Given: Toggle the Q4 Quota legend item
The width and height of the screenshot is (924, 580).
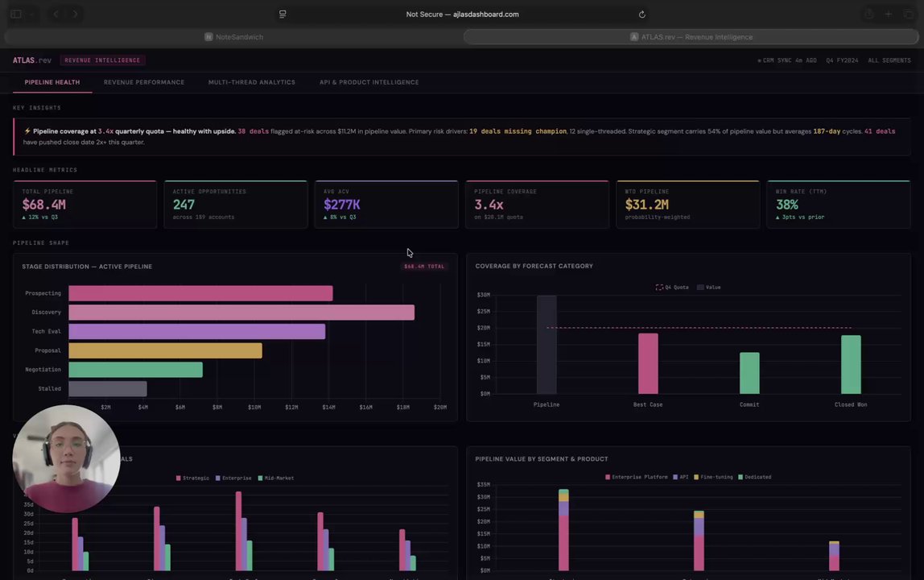Looking at the screenshot, I should [x=672, y=288].
